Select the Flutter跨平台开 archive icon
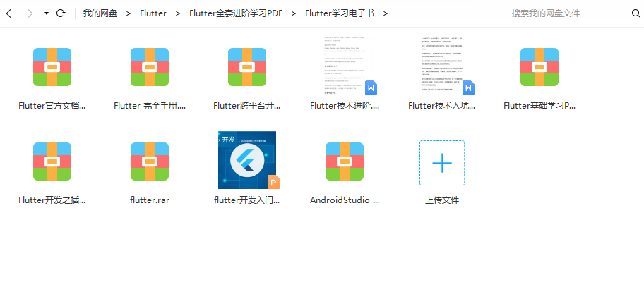 (247, 67)
